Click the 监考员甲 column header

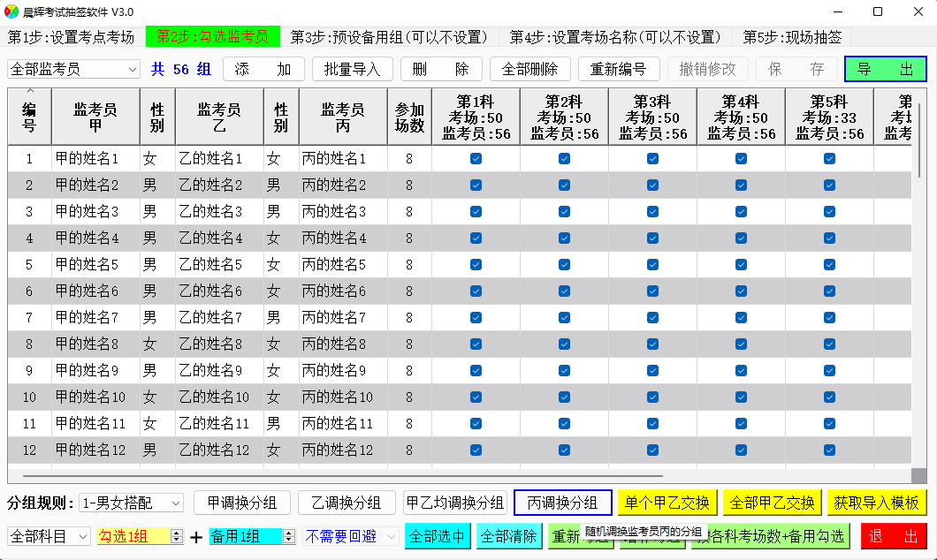(95, 117)
